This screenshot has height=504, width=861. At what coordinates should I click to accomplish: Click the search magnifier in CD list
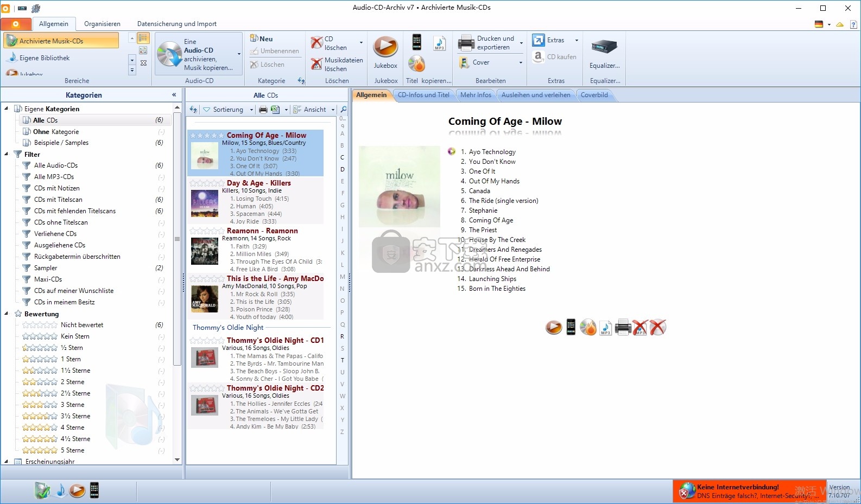pos(343,110)
